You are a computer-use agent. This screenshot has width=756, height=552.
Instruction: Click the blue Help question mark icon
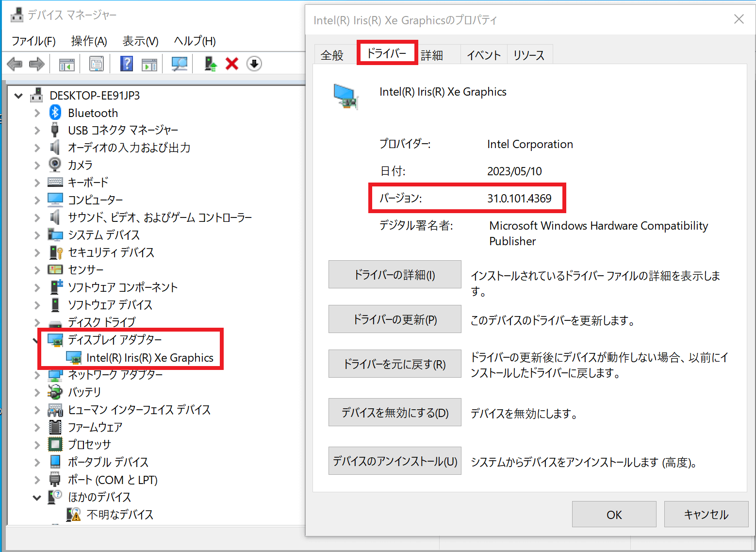(x=127, y=64)
